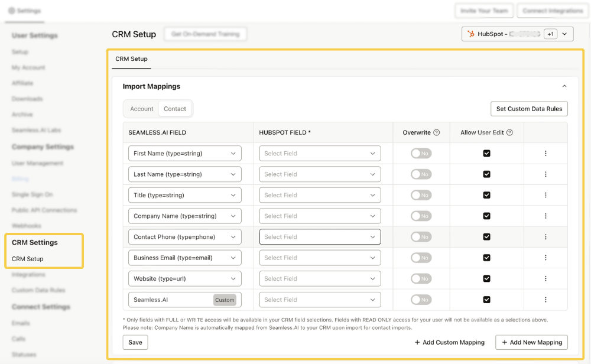Image resolution: width=591 pixels, height=364 pixels.
Task: Click the Save button
Action: click(135, 342)
